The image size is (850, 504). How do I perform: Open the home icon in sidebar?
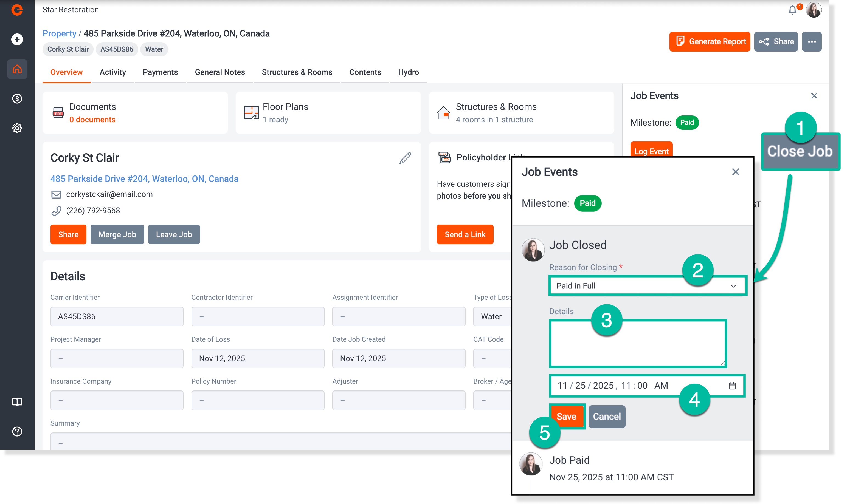click(x=17, y=69)
